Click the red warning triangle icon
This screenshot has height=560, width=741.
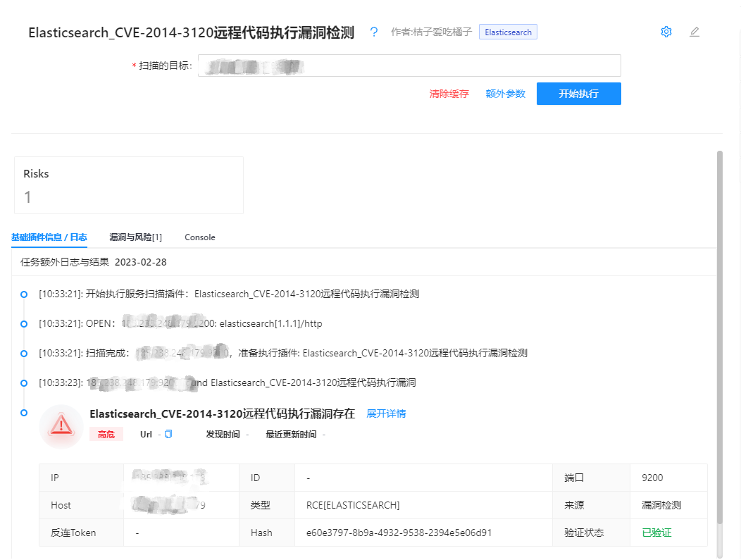[x=61, y=425]
